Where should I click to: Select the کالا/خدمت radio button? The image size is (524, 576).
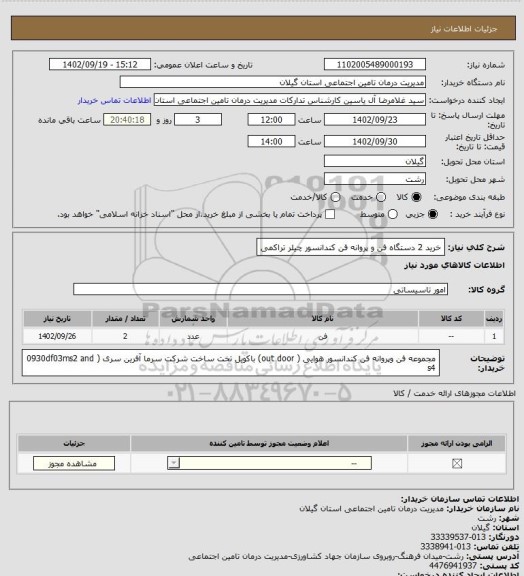(335, 197)
